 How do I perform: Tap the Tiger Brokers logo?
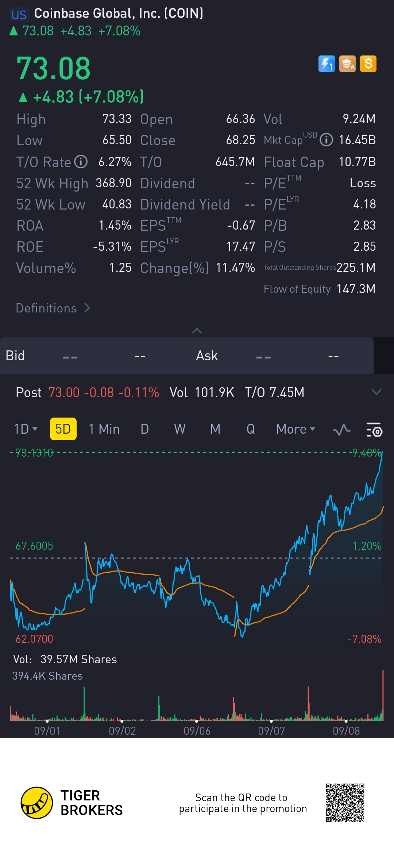click(x=72, y=803)
